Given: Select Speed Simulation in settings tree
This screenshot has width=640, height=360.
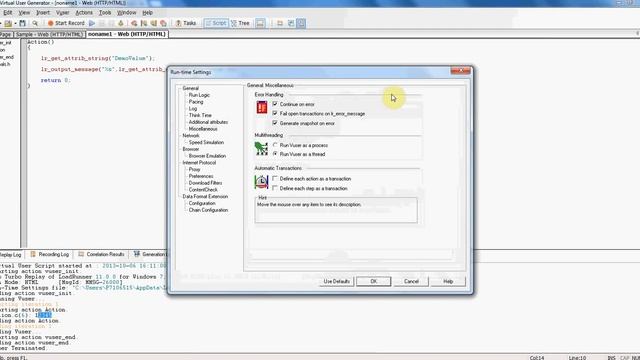Looking at the screenshot, I should coord(206,142).
